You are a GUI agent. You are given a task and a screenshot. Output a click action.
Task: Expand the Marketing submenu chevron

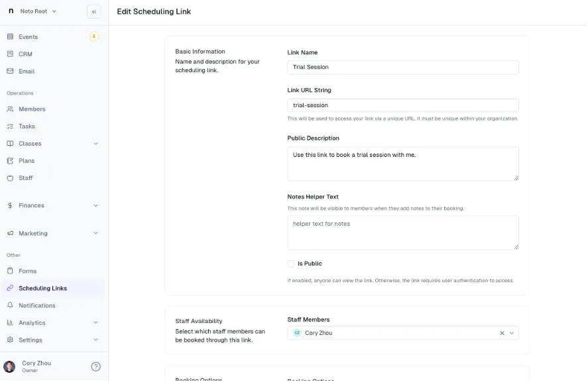point(95,233)
